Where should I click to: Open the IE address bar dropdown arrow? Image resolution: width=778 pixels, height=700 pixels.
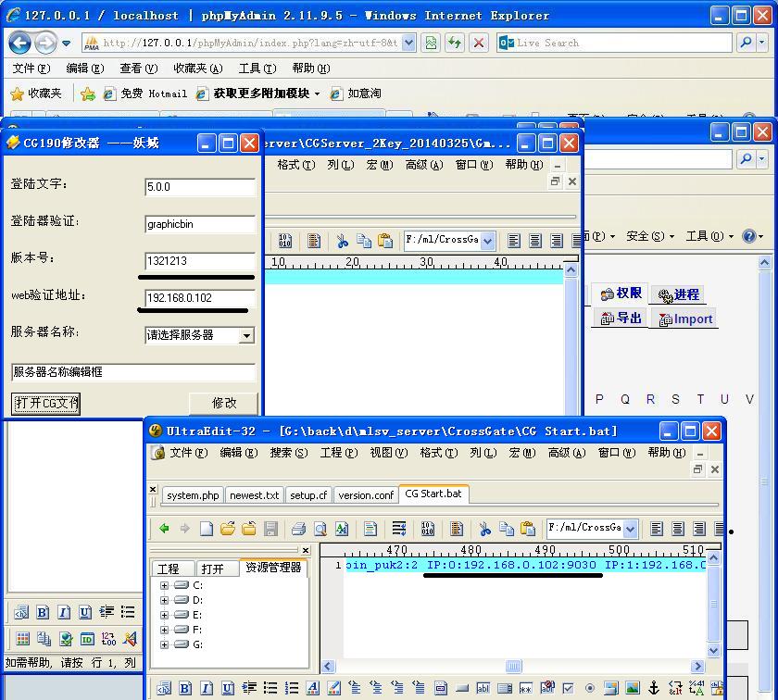(x=408, y=43)
